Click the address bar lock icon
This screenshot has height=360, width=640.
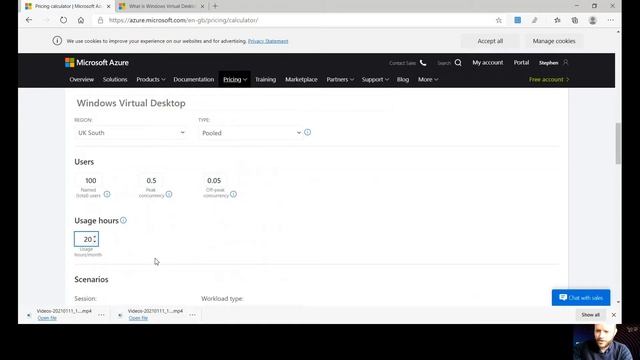100,20
